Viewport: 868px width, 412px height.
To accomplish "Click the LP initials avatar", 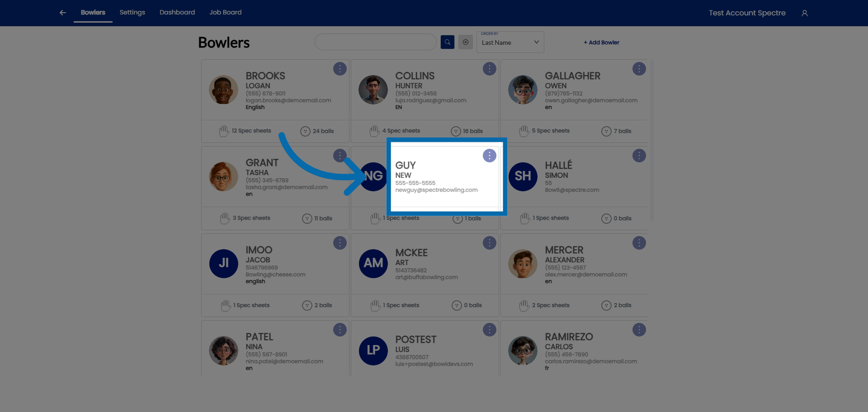I will pyautogui.click(x=373, y=350).
